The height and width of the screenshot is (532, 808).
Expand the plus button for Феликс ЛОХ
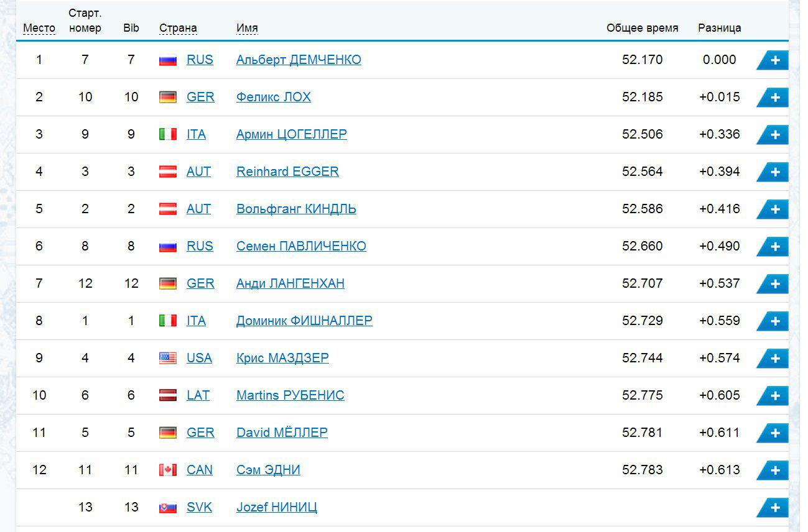point(775,98)
